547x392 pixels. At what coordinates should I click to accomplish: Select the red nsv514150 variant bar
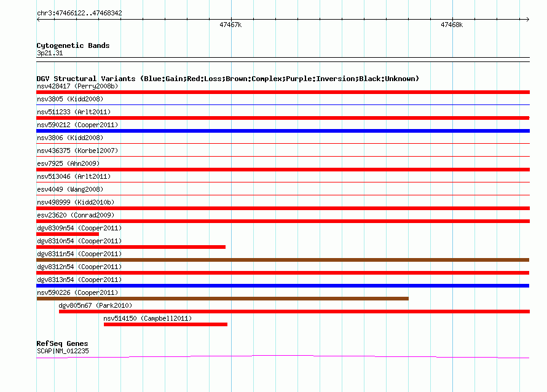[x=165, y=324]
